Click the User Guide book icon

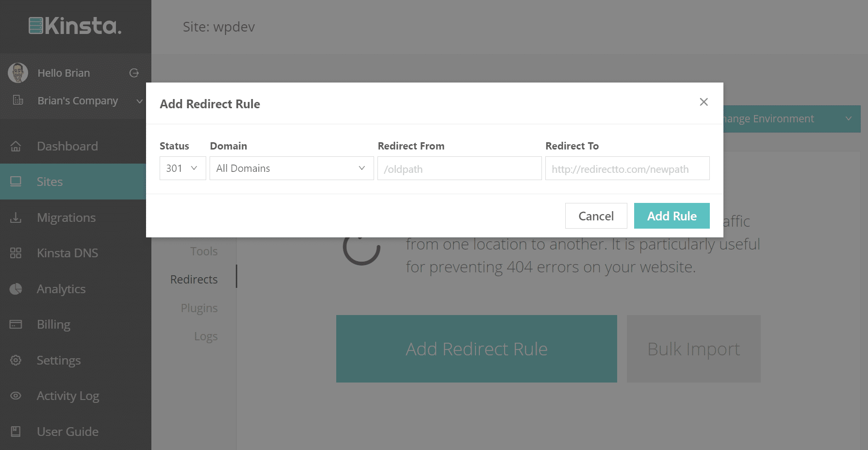pyautogui.click(x=16, y=431)
